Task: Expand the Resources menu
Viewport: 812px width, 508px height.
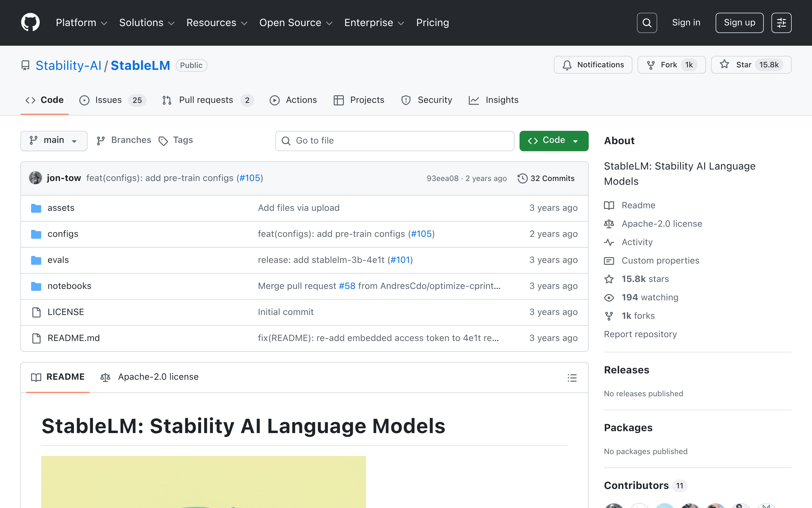Action: click(217, 23)
